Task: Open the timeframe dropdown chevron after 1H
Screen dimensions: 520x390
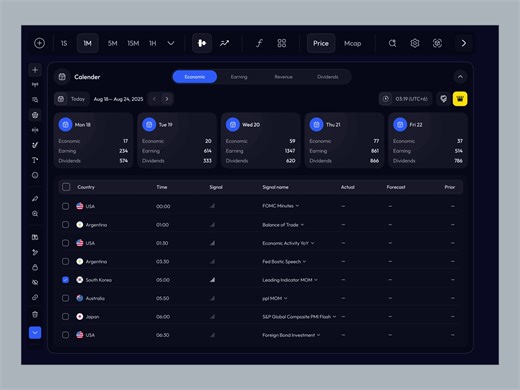Action: [x=171, y=43]
